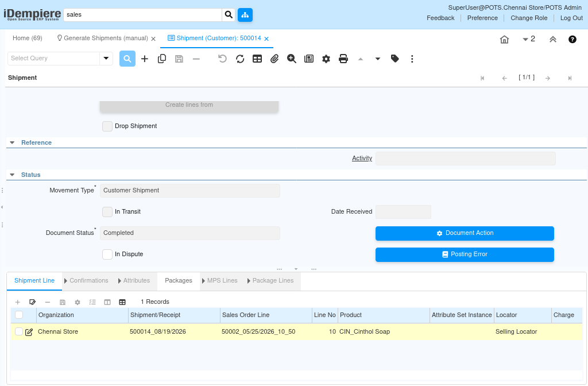Open the open-windows count dropdown
The height and width of the screenshot is (386, 588).
(x=529, y=39)
